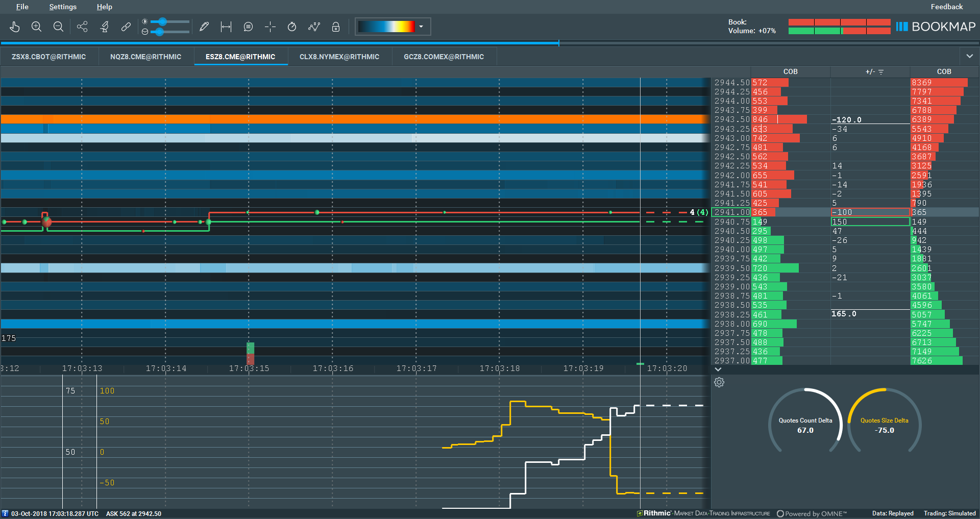980x519 pixels.
Task: Open the Settings menu
Action: [62, 7]
